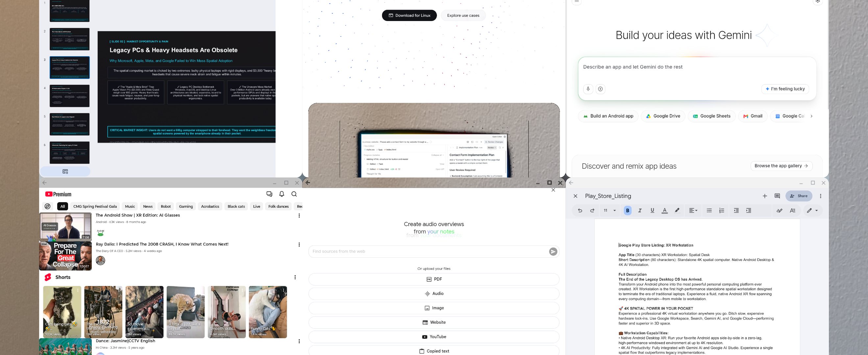Undo last edit in the document
868x355 pixels.
coord(580,210)
